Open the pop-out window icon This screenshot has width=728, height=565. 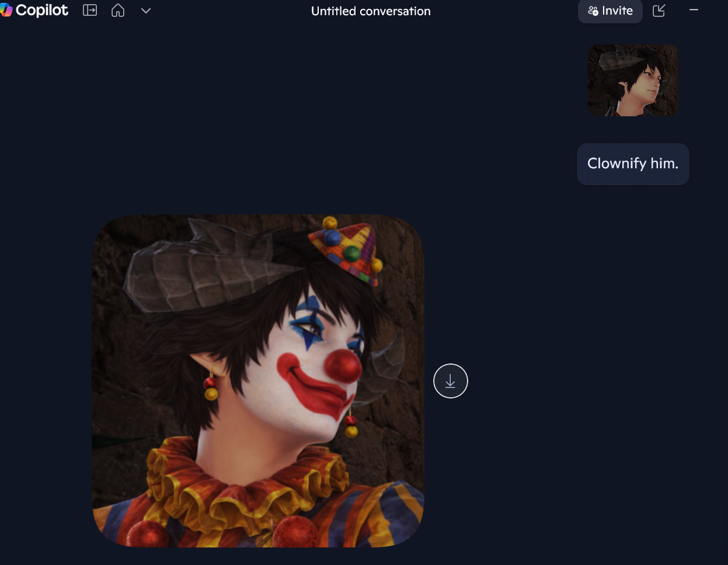(659, 11)
